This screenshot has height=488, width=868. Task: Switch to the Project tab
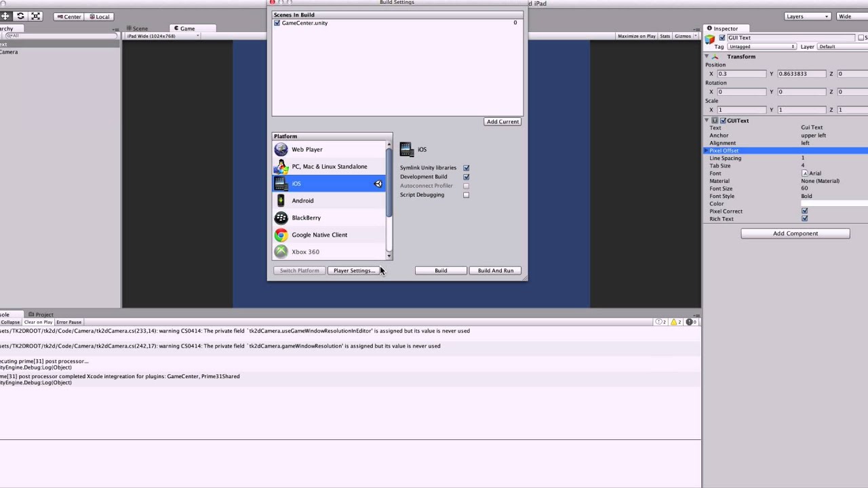pos(41,314)
